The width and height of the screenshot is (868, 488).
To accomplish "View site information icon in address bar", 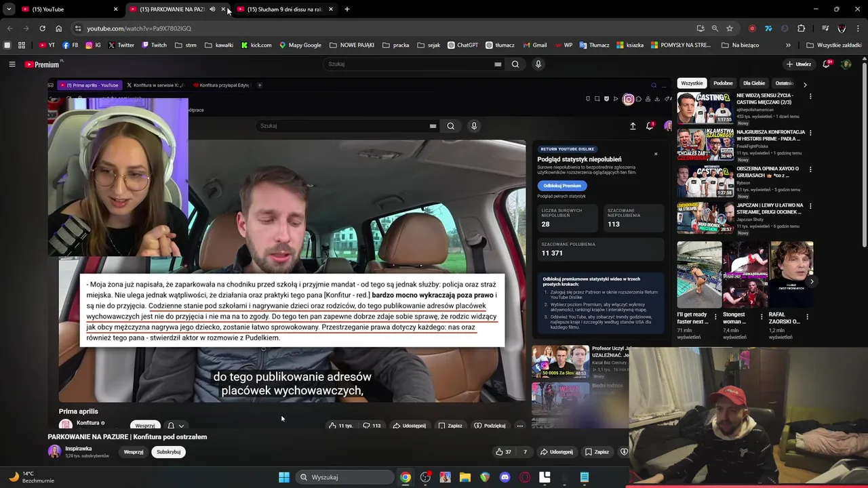I will (x=78, y=28).
